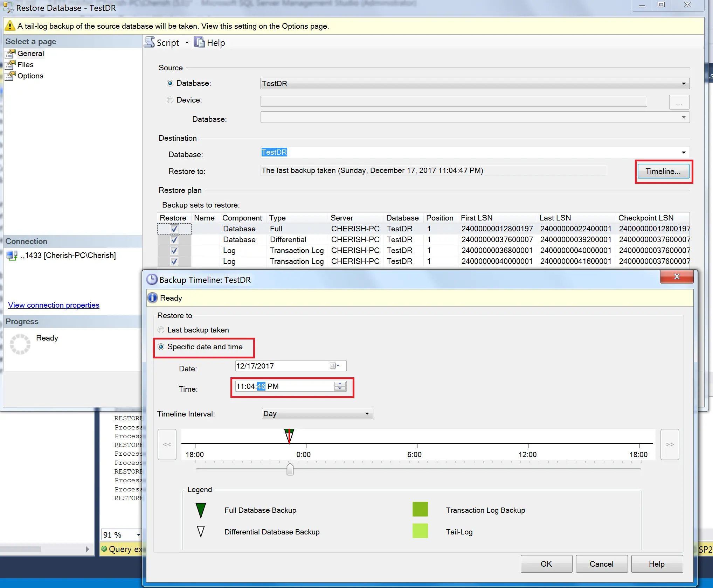Select the Options page icon
This screenshot has width=713, height=588.
[11, 76]
